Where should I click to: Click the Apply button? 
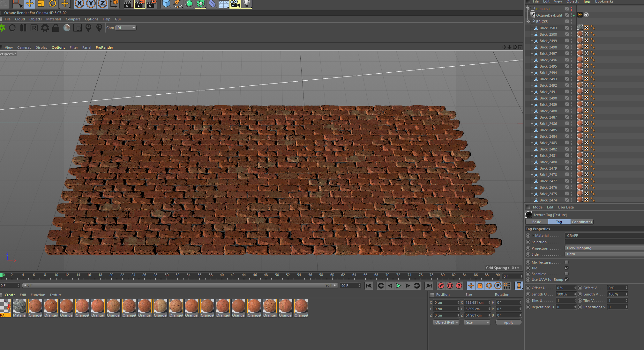pos(508,323)
